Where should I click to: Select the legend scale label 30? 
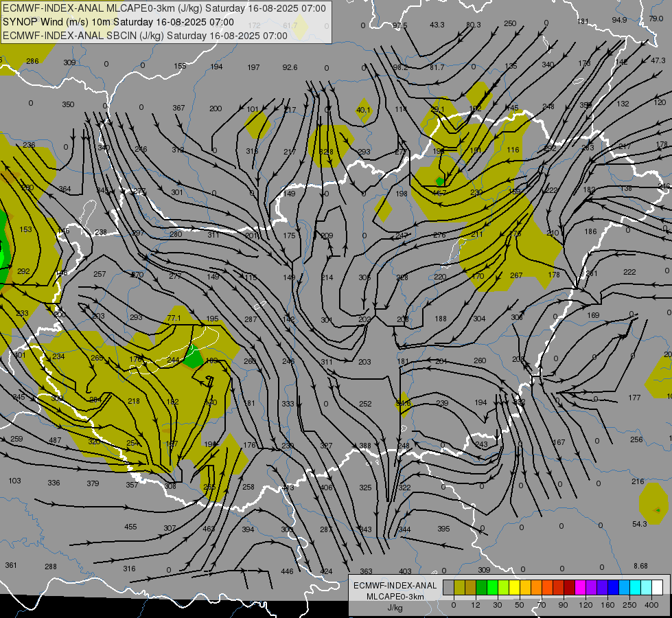tap(497, 605)
